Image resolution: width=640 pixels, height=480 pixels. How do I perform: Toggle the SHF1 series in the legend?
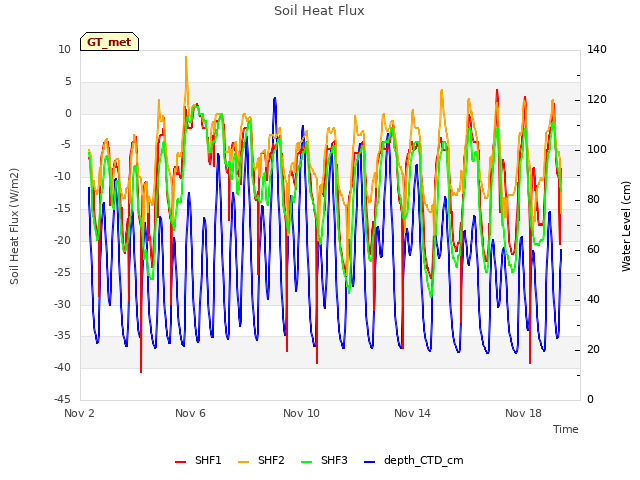pos(198,460)
